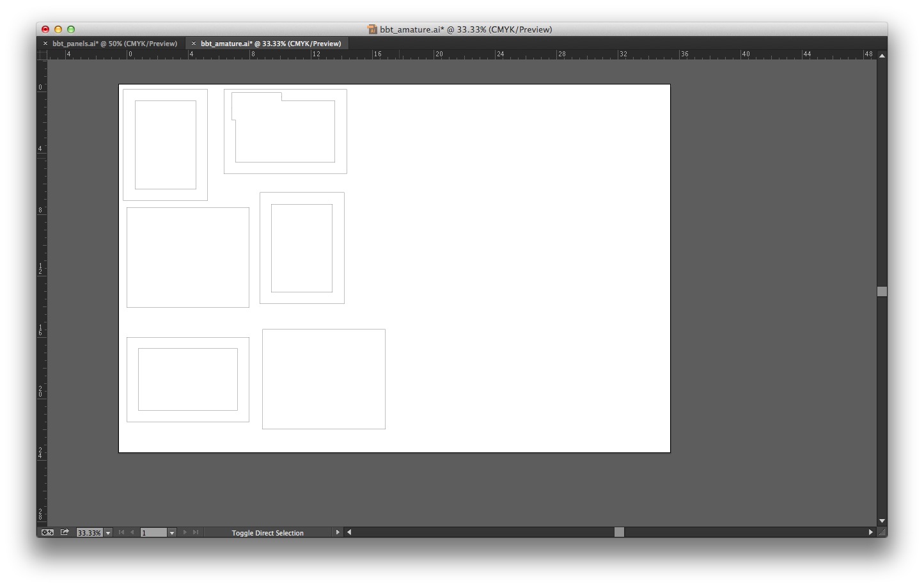Click the share/export icon in status bar

[65, 532]
